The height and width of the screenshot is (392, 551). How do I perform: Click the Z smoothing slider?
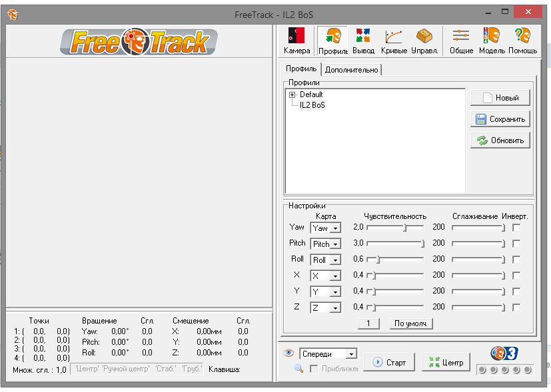coord(478,307)
